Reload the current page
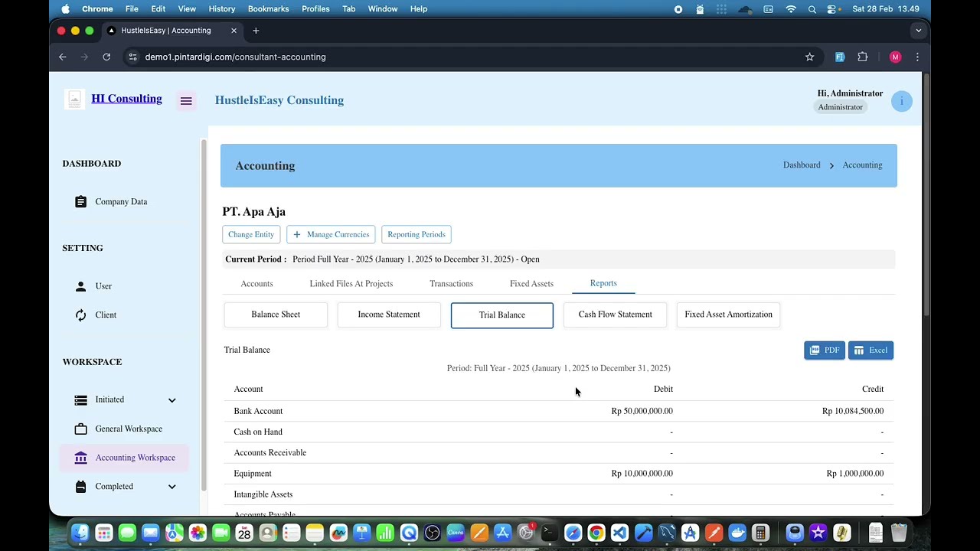 click(x=106, y=57)
